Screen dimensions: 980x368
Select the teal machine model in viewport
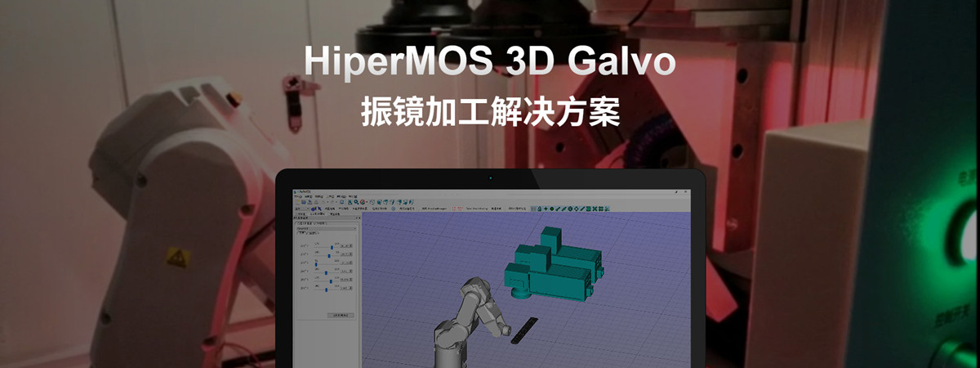[555, 266]
